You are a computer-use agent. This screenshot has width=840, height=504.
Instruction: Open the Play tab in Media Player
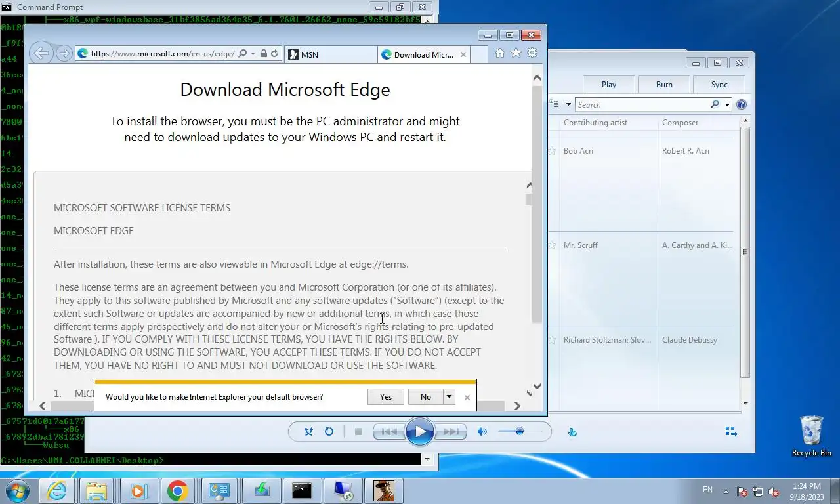[609, 84]
